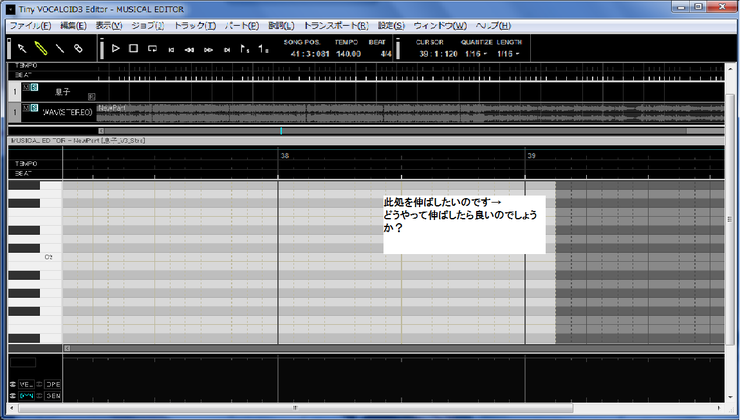Click bottom window scrollbar right arrow
The width and height of the screenshot is (740, 420).
tap(719, 408)
